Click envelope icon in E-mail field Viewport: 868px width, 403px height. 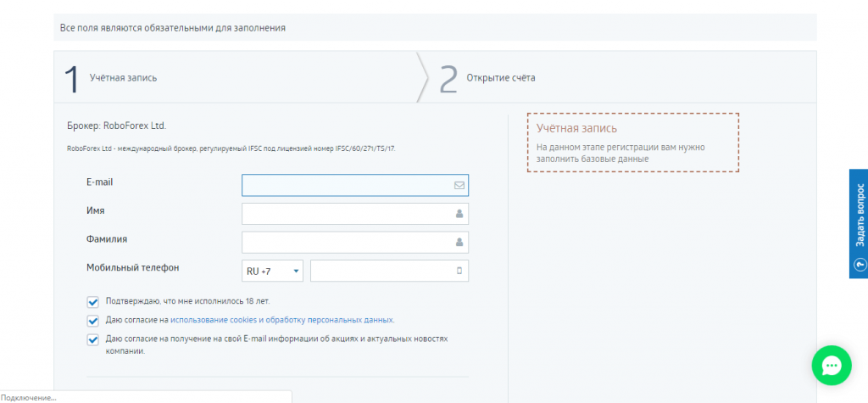click(x=459, y=186)
